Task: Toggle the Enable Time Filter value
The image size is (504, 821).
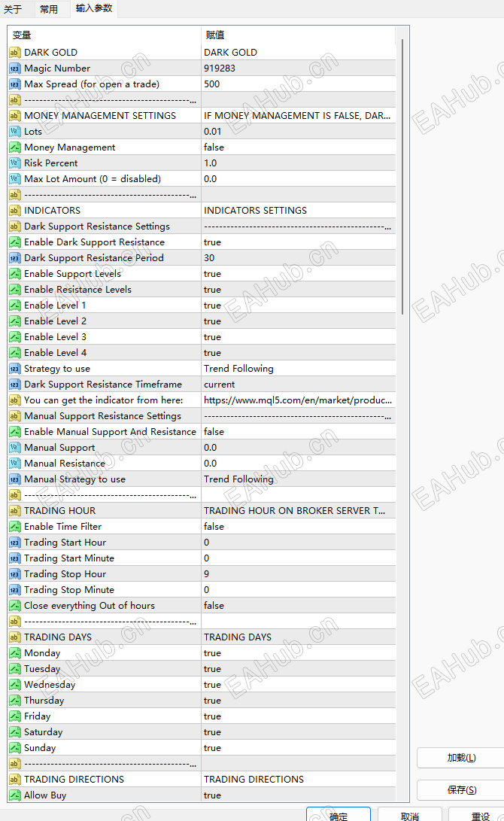Action: coord(299,527)
